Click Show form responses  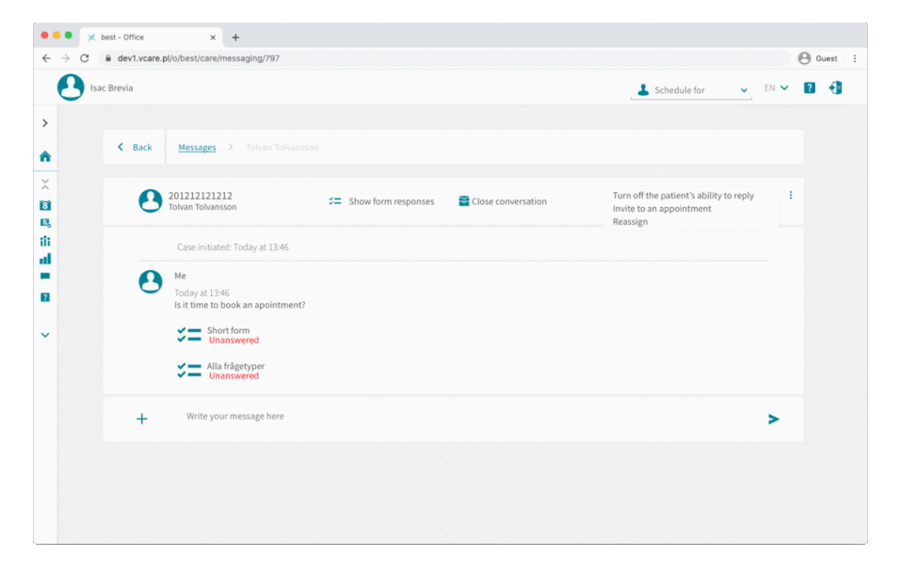(x=381, y=201)
